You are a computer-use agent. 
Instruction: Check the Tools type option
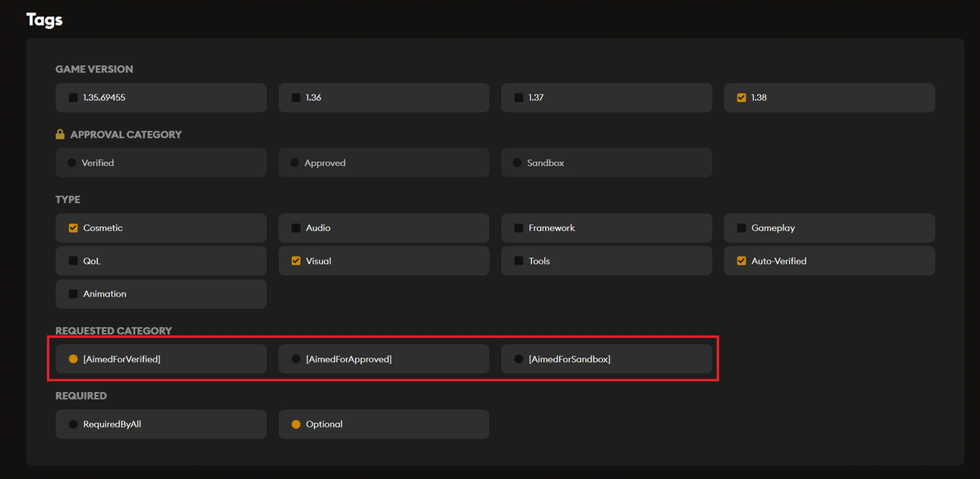tap(519, 261)
